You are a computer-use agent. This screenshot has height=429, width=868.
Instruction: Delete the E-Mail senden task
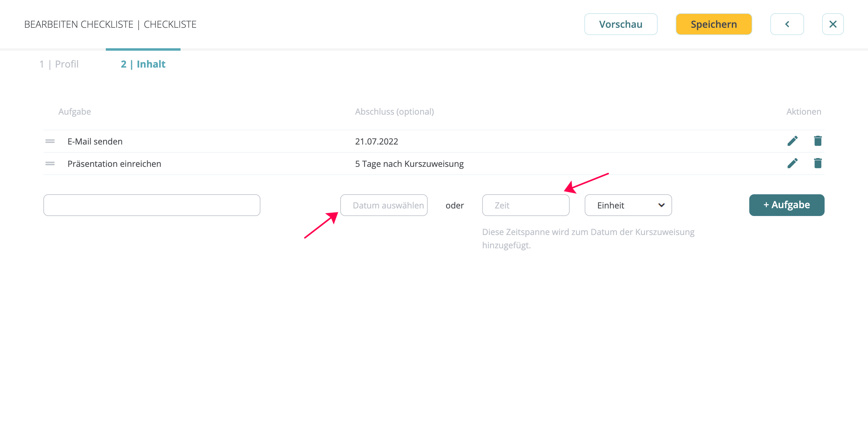818,141
